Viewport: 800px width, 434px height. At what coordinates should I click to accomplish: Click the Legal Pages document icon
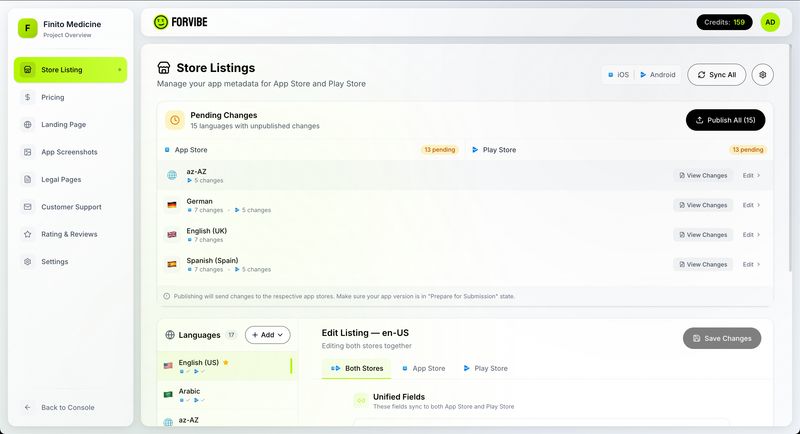(28, 180)
